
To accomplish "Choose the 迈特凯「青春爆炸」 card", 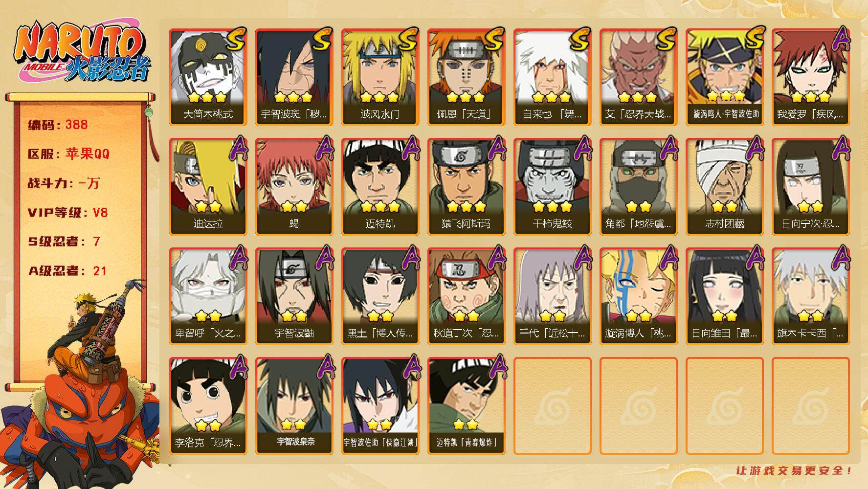I will click(x=466, y=406).
